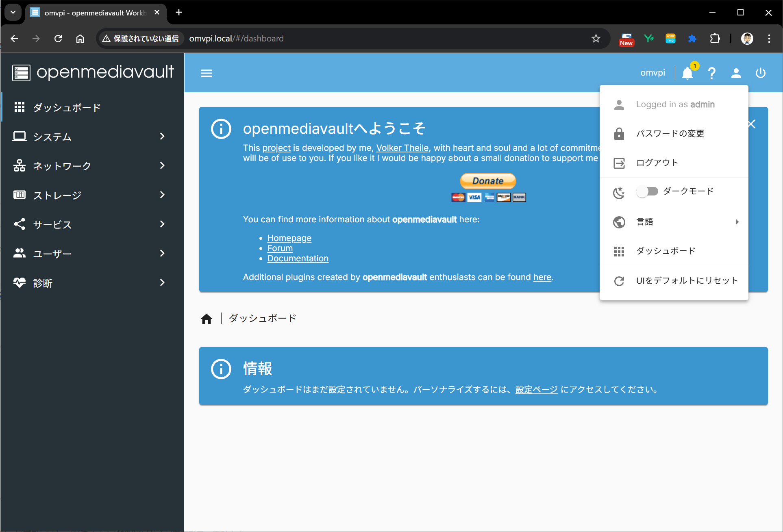Close the welcome banner
The image size is (783, 532).
coord(752,124)
